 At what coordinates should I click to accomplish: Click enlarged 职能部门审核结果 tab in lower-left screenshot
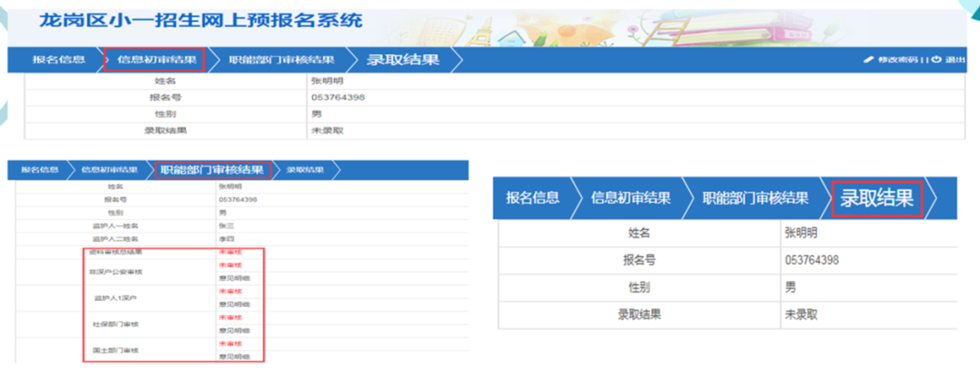click(x=213, y=169)
